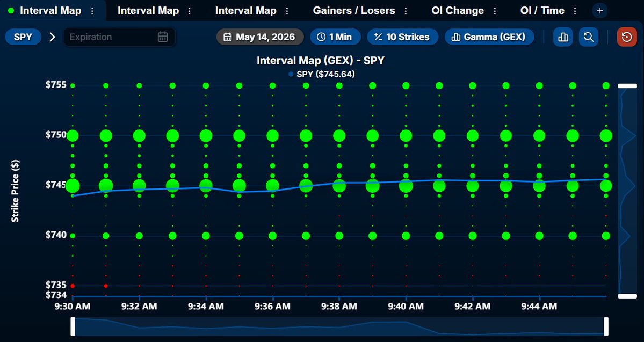
Task: Open OI / Time tab options menu
Action: pos(575,11)
